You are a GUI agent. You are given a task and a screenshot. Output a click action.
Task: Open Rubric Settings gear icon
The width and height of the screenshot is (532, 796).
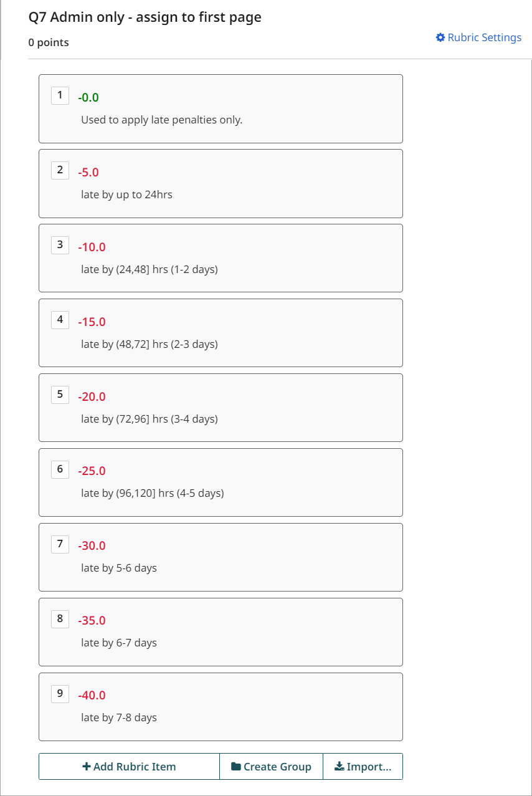pos(440,37)
